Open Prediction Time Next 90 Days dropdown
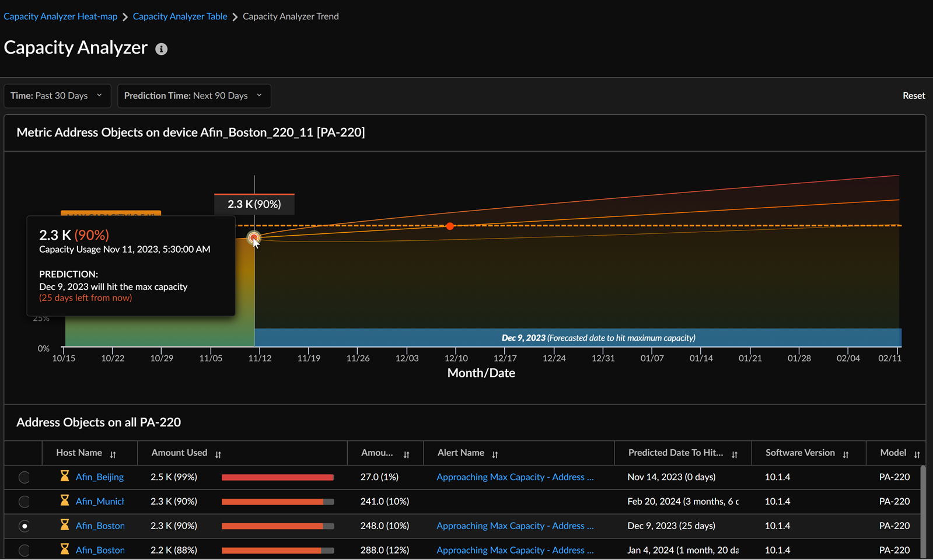Screen dimensions: 933x560 tap(193, 96)
